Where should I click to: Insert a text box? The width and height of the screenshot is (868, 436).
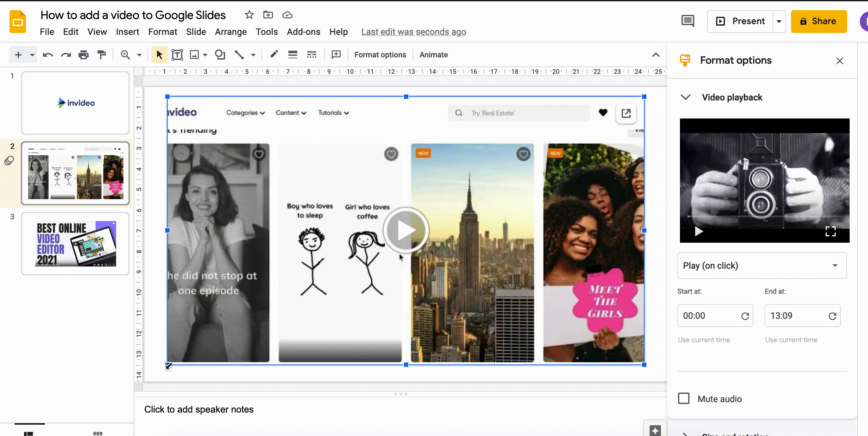click(177, 54)
